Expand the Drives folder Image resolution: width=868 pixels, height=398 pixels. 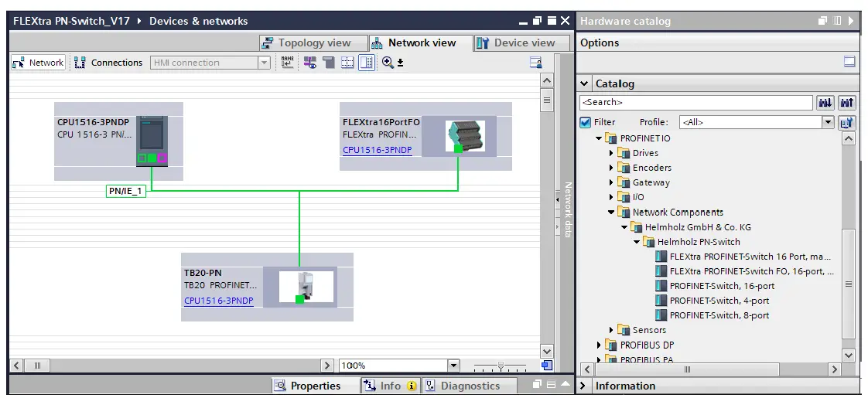(611, 153)
